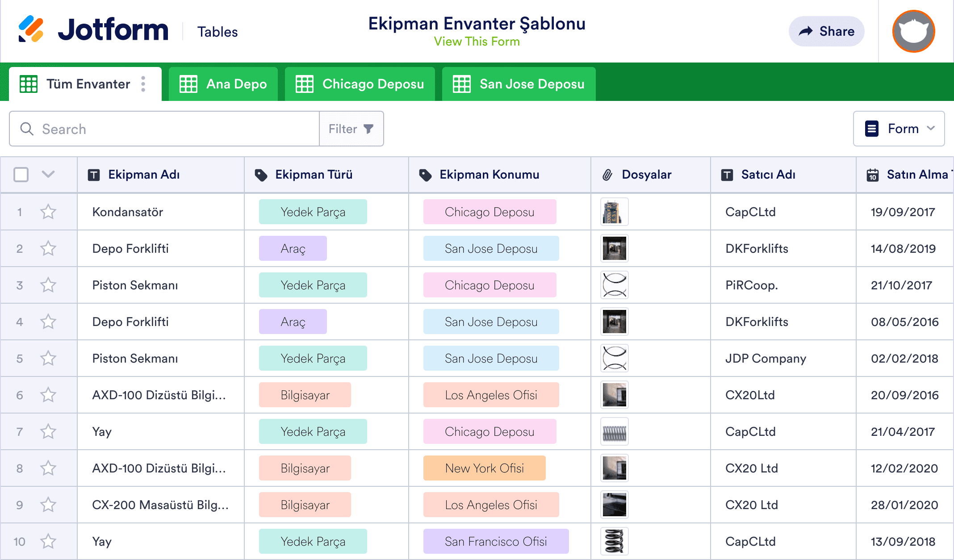Click the Share button

pos(826,31)
